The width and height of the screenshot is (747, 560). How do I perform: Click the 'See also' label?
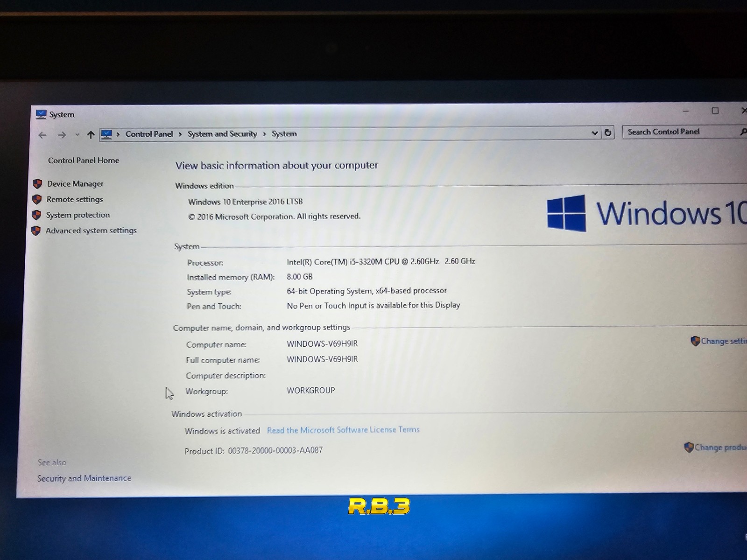point(52,462)
